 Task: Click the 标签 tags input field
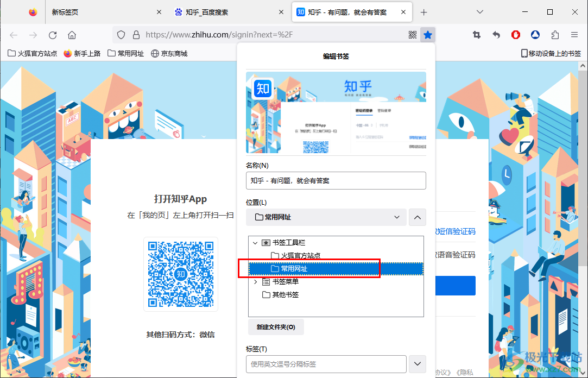(x=326, y=364)
